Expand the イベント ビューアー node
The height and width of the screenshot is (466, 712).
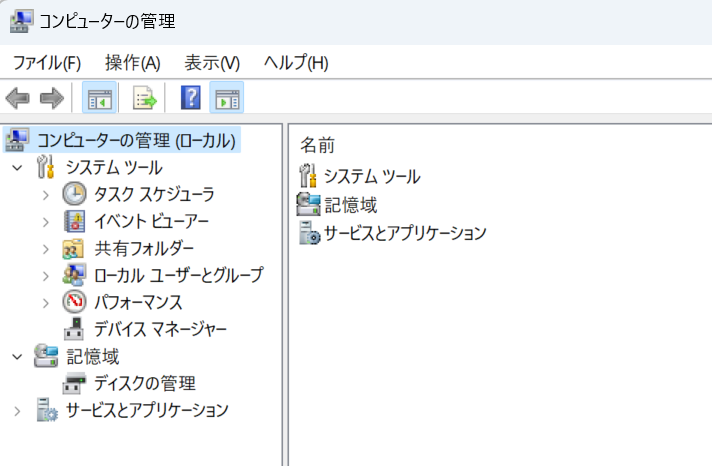45,222
